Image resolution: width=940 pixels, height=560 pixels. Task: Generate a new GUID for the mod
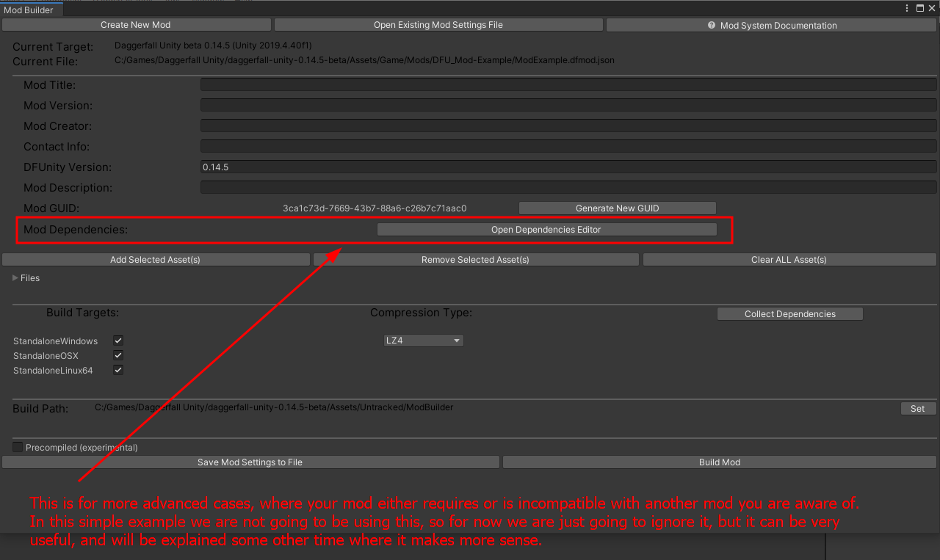pos(617,208)
